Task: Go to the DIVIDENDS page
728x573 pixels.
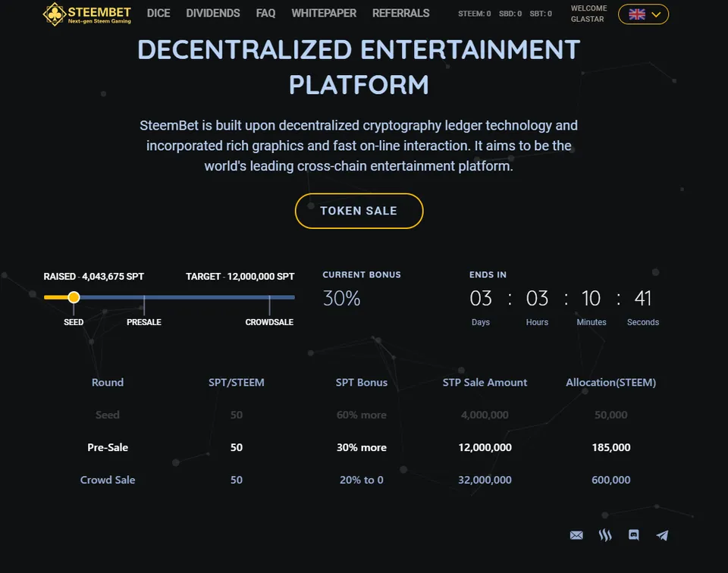Action: (213, 13)
